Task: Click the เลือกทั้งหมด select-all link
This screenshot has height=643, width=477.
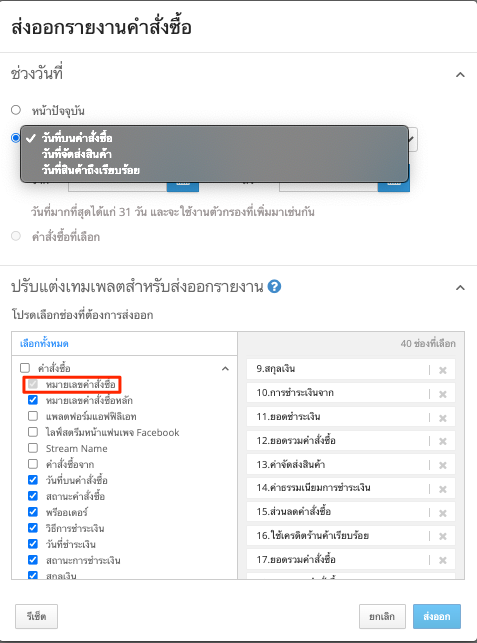Action: (44, 343)
